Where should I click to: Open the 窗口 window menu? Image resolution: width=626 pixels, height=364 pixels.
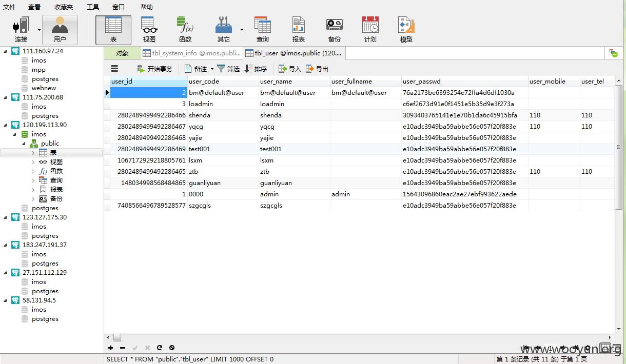[119, 7]
